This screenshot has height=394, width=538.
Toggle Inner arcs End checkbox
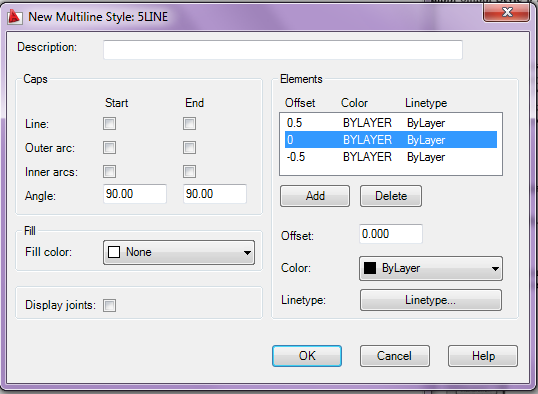click(x=189, y=172)
